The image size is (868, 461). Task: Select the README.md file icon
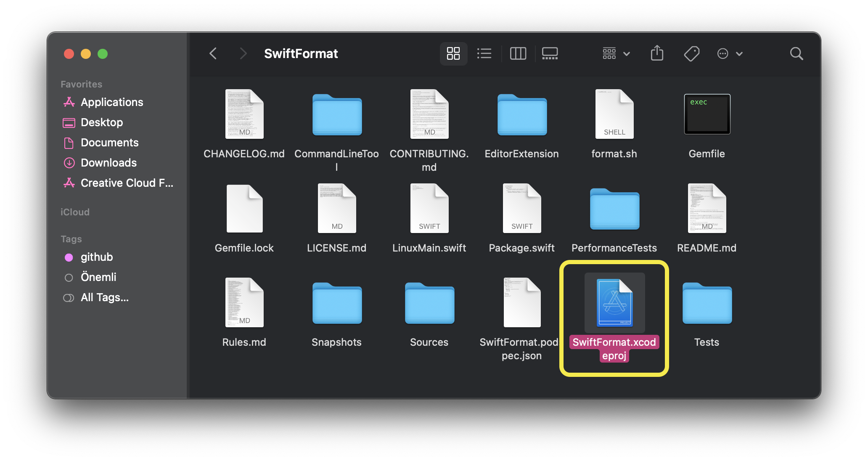pos(707,208)
